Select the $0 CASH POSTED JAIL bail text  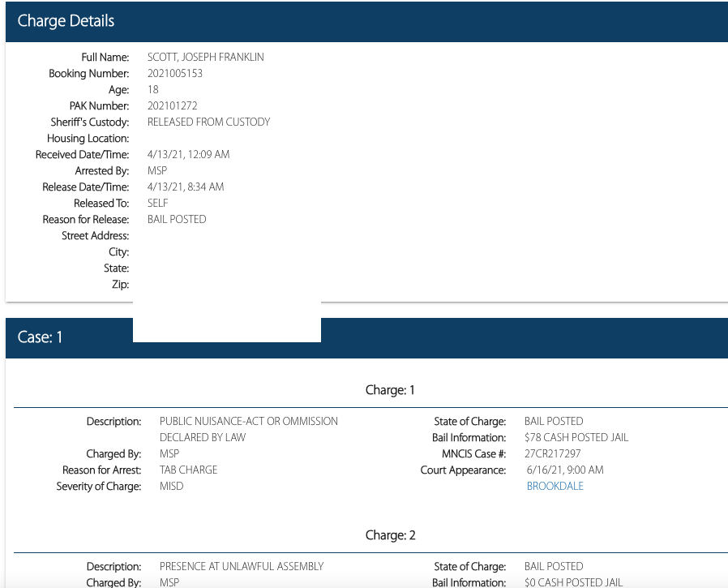tap(573, 582)
